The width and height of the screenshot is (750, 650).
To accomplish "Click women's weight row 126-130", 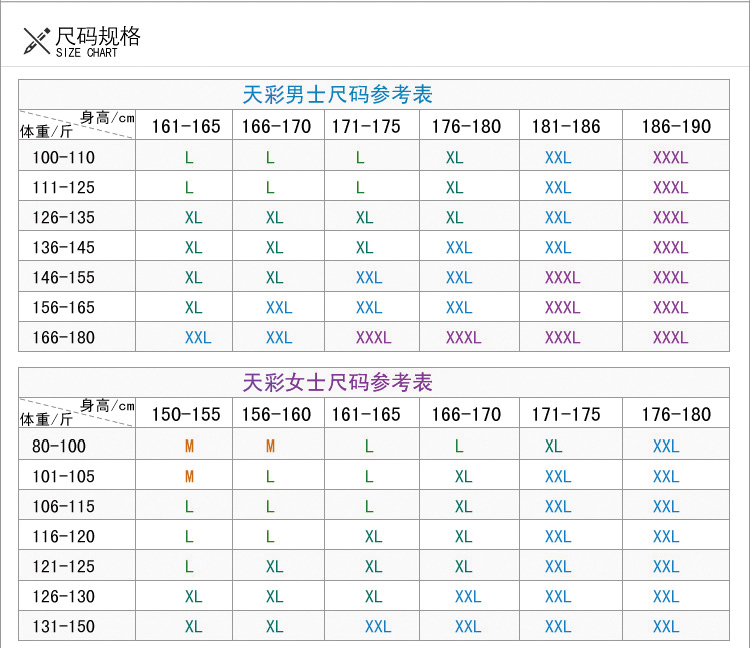I will (x=64, y=596).
